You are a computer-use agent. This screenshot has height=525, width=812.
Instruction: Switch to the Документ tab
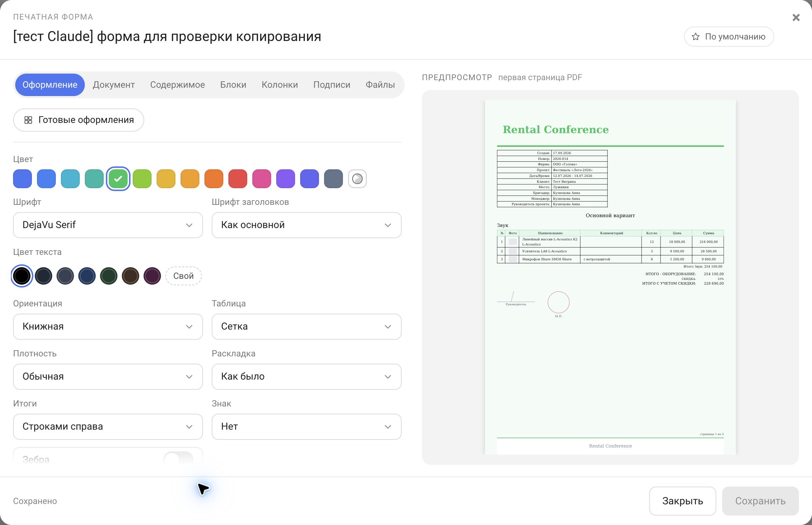(114, 85)
